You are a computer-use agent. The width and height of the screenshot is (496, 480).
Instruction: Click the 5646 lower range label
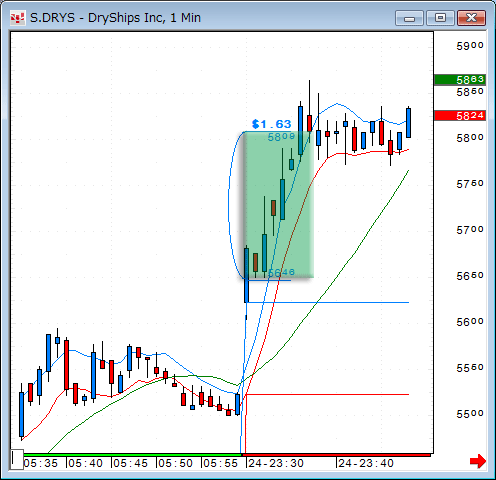tap(281, 273)
